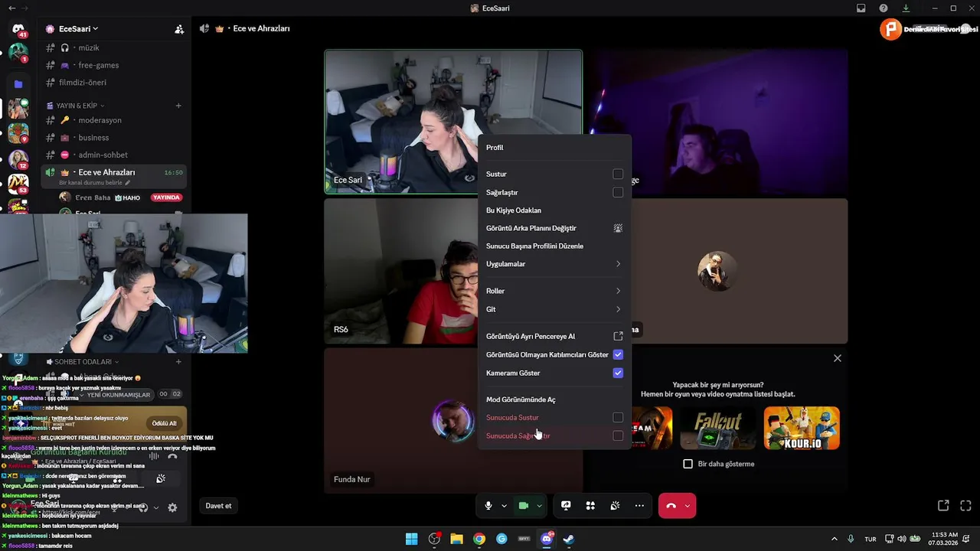This screenshot has width=980, height=551.
Task: Toggle the green camera button in call bar
Action: click(x=524, y=506)
